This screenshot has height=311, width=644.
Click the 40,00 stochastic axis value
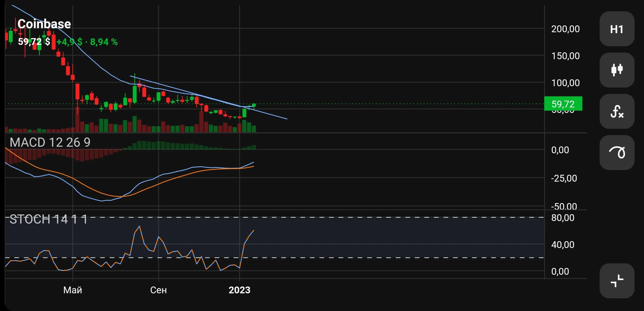point(563,245)
